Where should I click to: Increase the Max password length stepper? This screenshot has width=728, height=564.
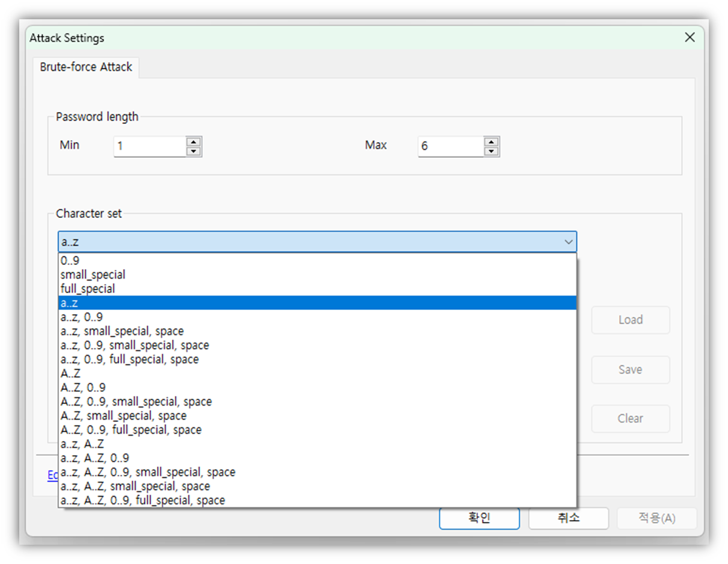pos(492,142)
